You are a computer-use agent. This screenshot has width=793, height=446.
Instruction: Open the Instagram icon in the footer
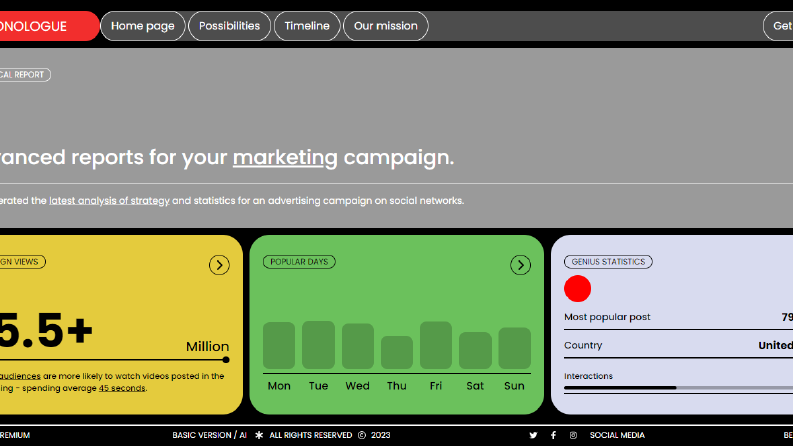[x=573, y=435]
